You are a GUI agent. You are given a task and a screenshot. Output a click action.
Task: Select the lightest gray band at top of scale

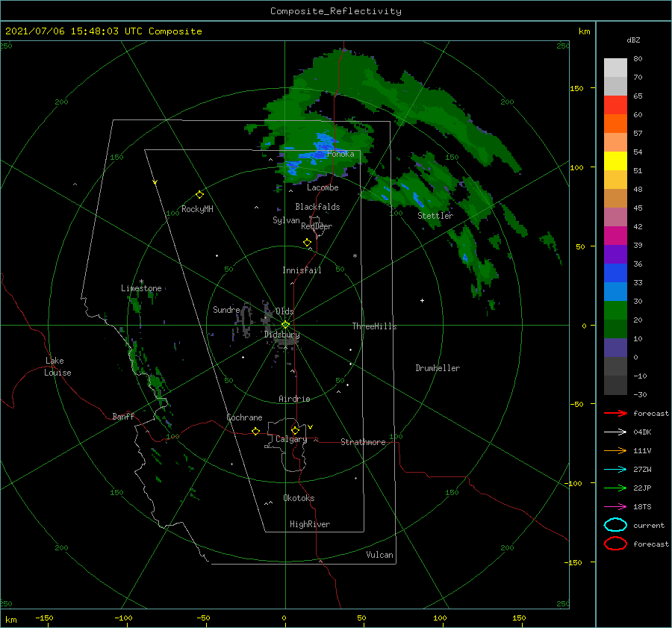coord(615,68)
